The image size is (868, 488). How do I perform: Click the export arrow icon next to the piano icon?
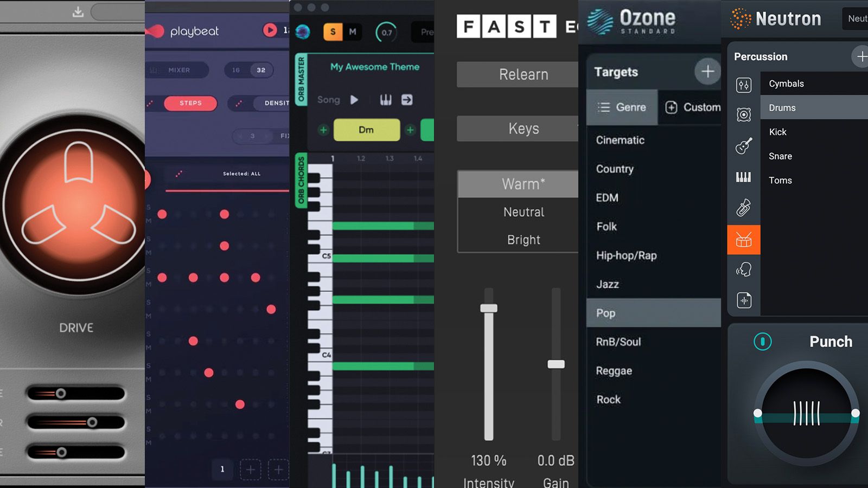click(x=407, y=100)
